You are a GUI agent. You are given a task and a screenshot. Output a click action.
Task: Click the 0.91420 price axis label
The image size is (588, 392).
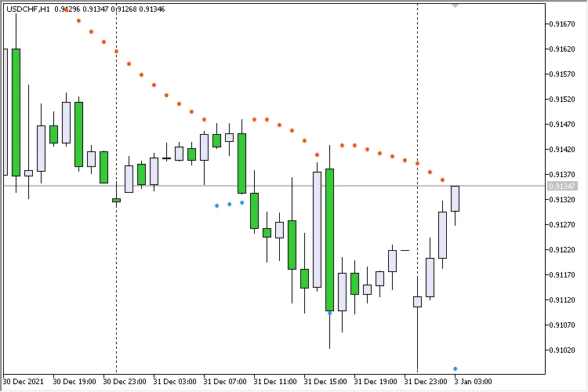coord(562,149)
